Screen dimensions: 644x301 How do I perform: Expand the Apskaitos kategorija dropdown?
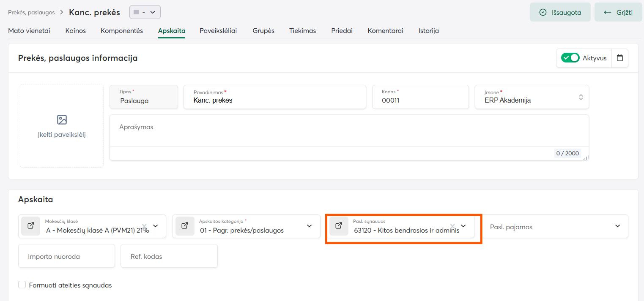tap(310, 226)
